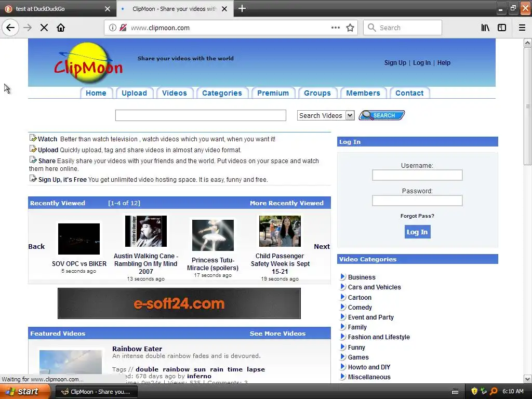Submit with the blue Log In button
The image size is (532, 399).
(x=417, y=232)
